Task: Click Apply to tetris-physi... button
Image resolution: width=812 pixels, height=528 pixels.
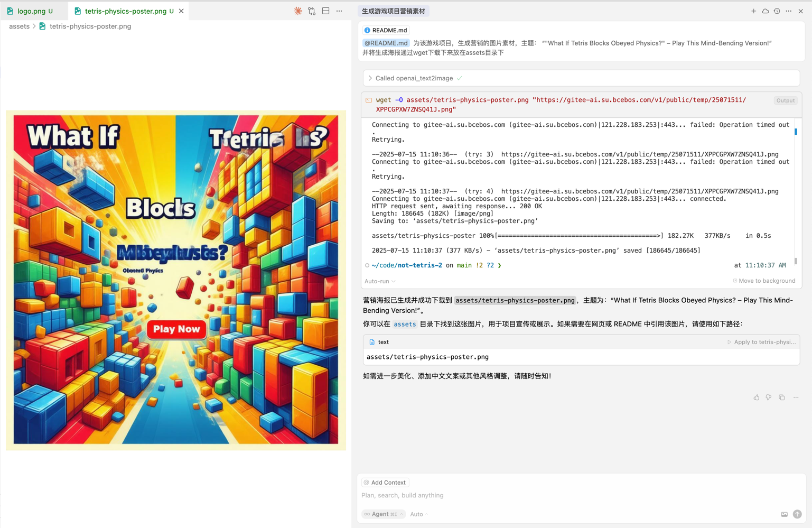Action: pyautogui.click(x=761, y=342)
